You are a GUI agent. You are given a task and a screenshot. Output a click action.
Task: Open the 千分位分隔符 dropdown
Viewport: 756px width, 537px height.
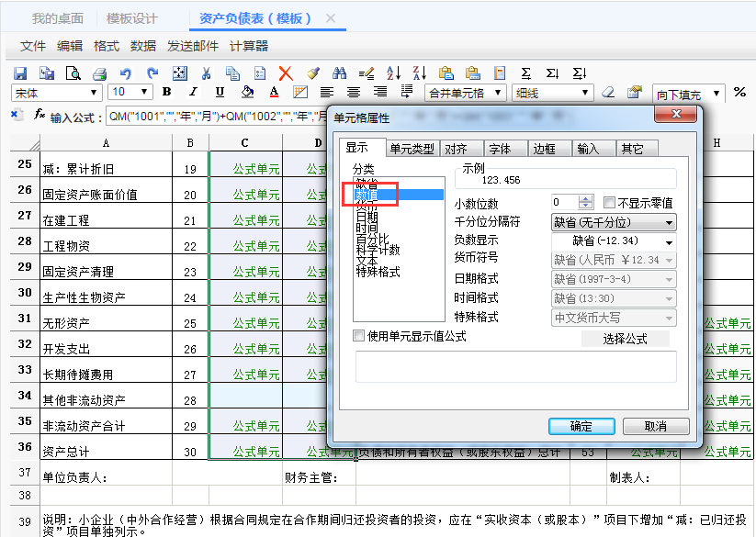pyautogui.click(x=614, y=222)
